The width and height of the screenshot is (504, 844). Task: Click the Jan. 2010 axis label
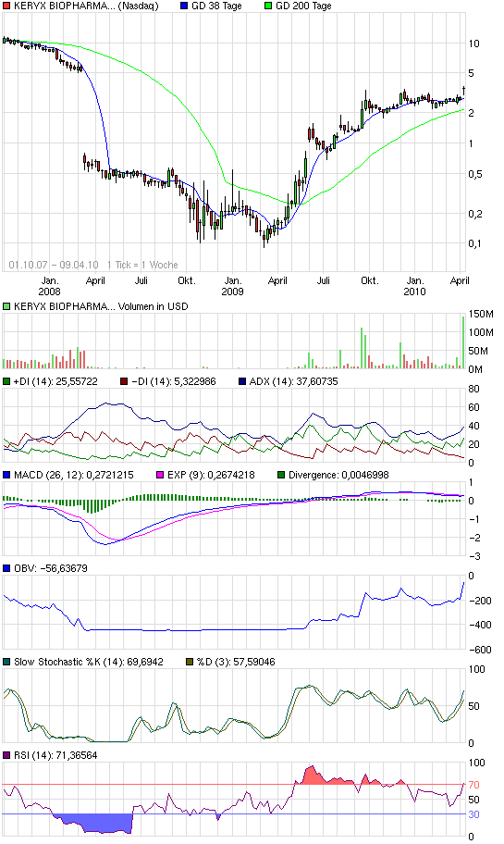tap(414, 286)
